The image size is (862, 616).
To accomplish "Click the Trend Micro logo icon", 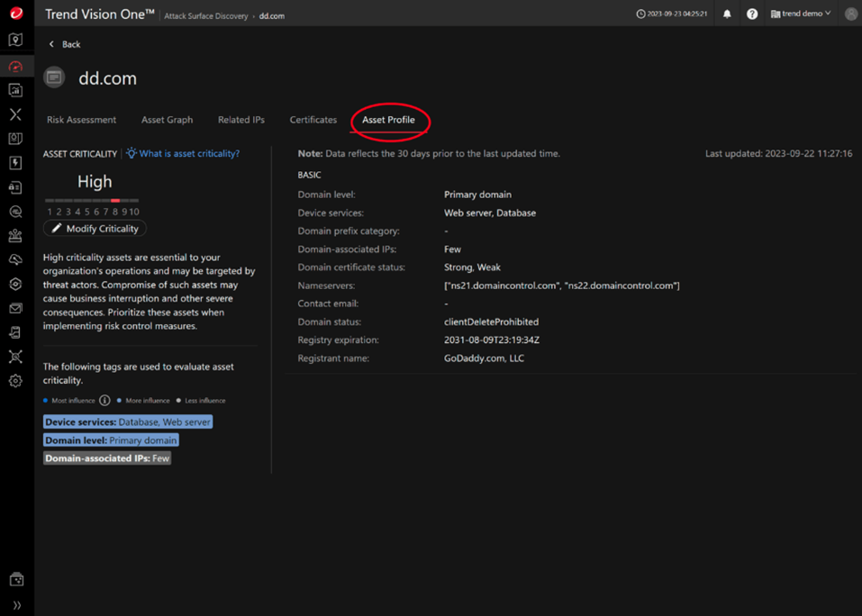I will 16,14.
